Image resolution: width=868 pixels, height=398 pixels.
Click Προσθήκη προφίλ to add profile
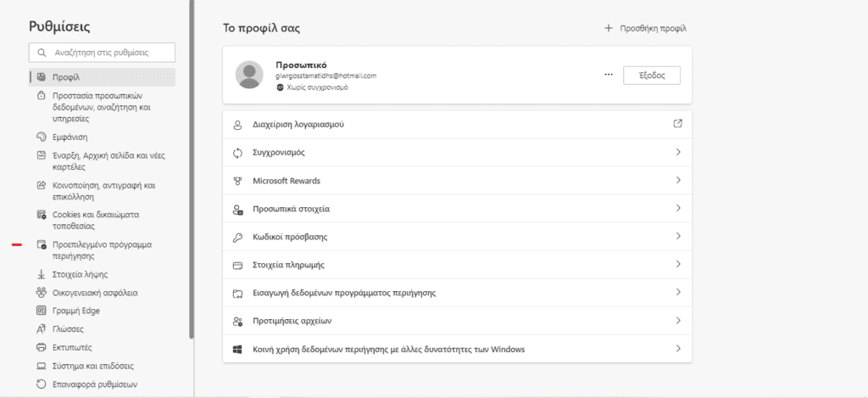click(x=645, y=28)
